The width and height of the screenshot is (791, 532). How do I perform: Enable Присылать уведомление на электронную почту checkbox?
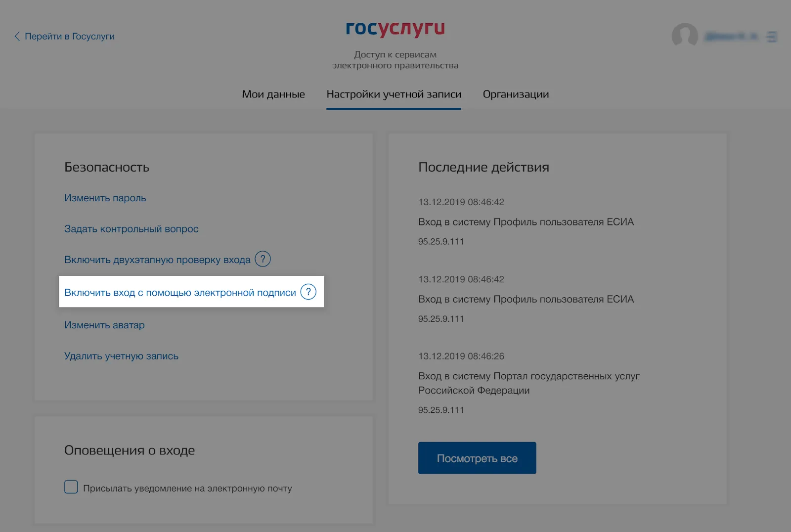click(71, 487)
